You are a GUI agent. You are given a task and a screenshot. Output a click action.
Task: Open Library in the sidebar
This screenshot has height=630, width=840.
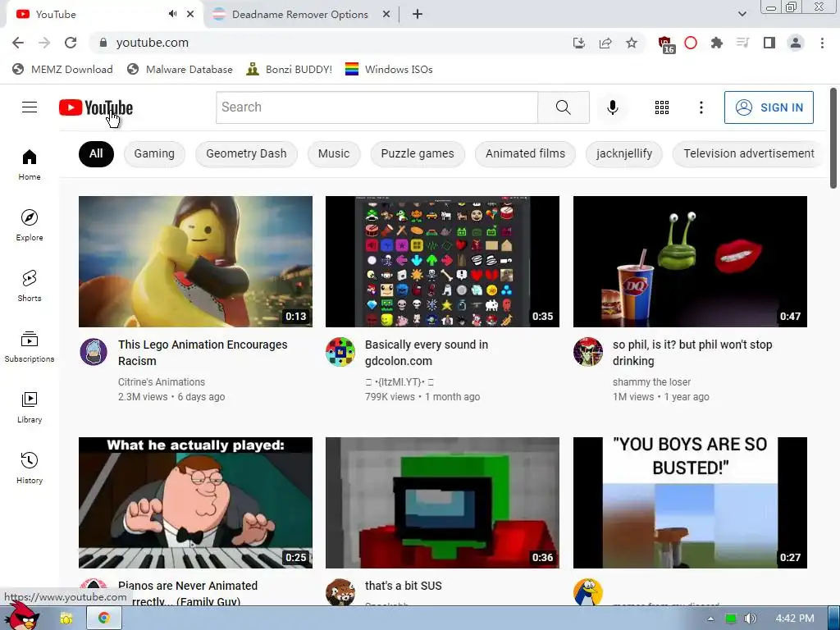pos(30,407)
